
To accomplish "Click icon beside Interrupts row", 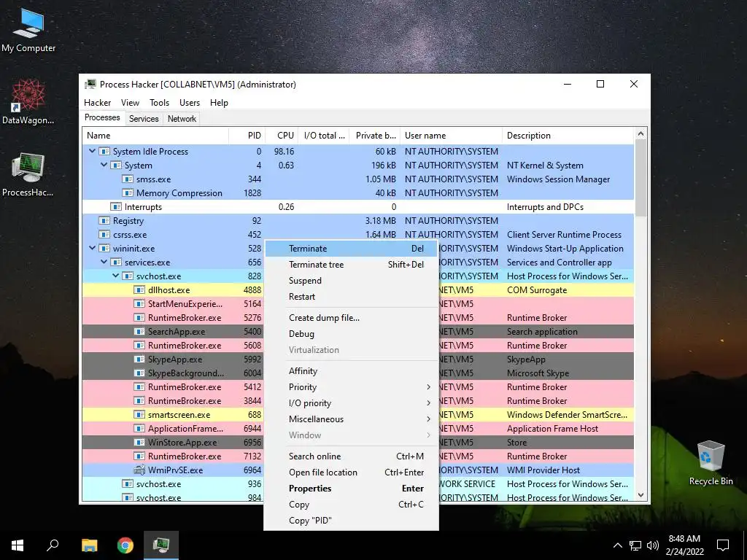I will pos(116,206).
